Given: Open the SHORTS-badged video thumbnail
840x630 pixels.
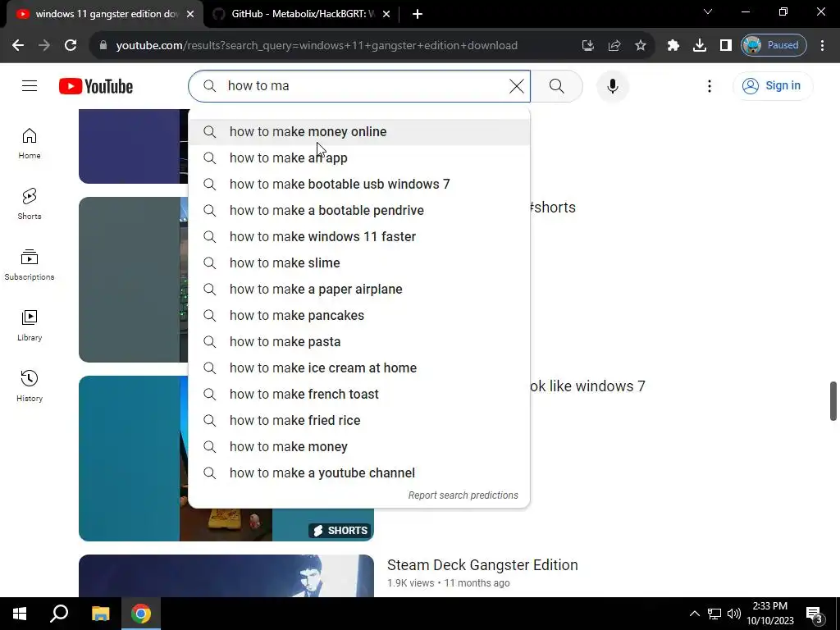Looking at the screenshot, I should [226, 459].
